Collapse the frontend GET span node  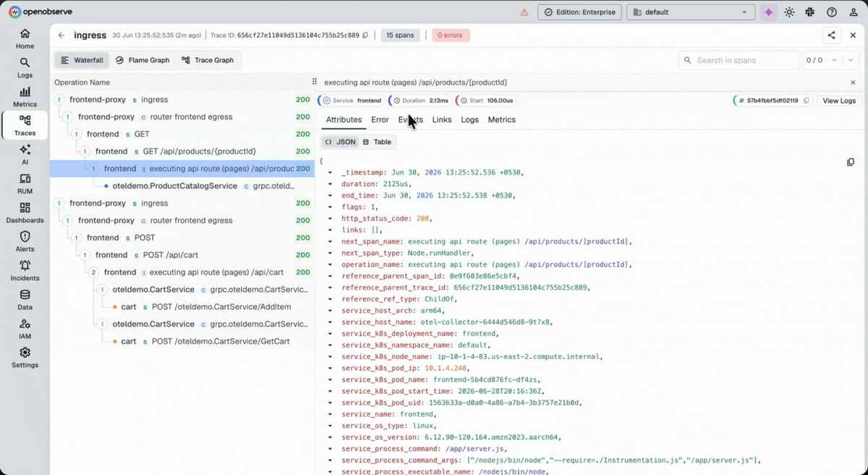pos(77,134)
